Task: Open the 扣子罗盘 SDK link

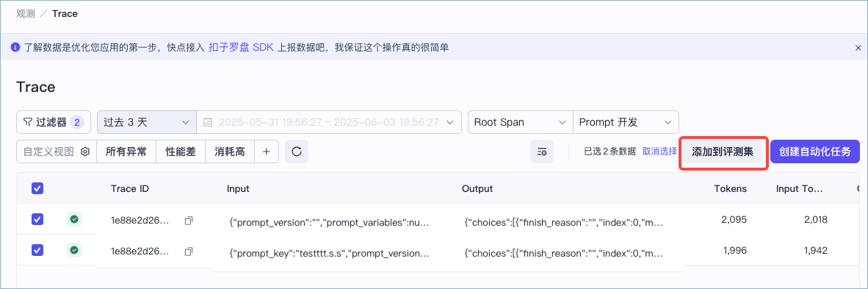Action: click(x=241, y=48)
